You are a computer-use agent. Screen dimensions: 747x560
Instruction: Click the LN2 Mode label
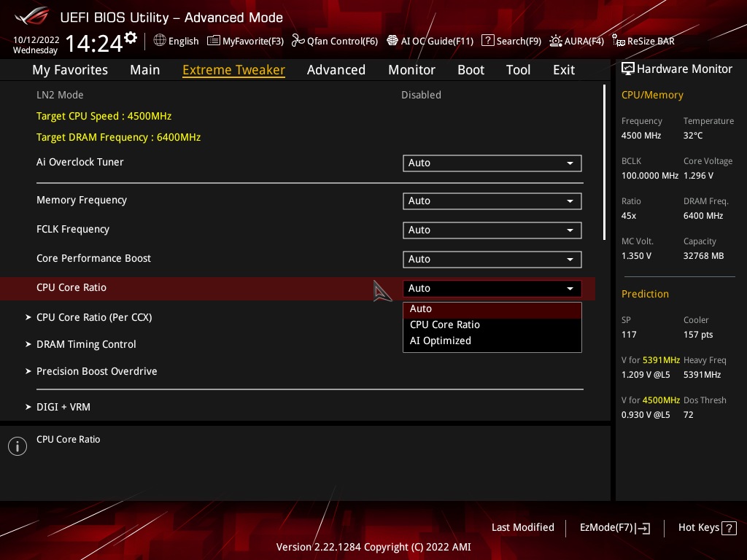[60, 95]
